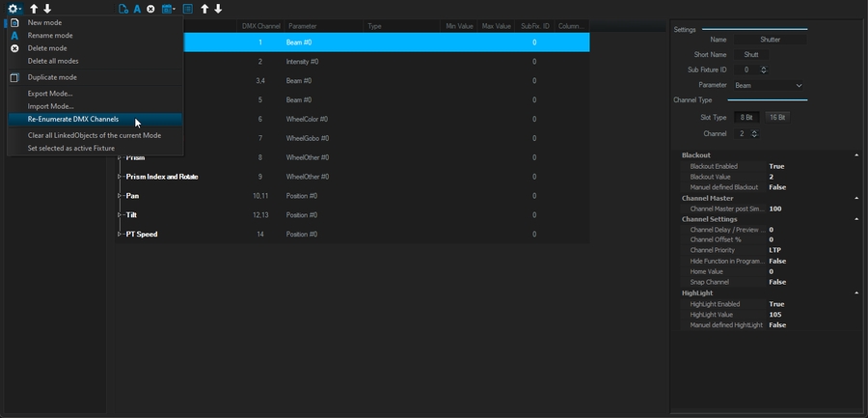This screenshot has width=868, height=418.
Task: Open the gear mode settings dropdown
Action: coord(14,9)
